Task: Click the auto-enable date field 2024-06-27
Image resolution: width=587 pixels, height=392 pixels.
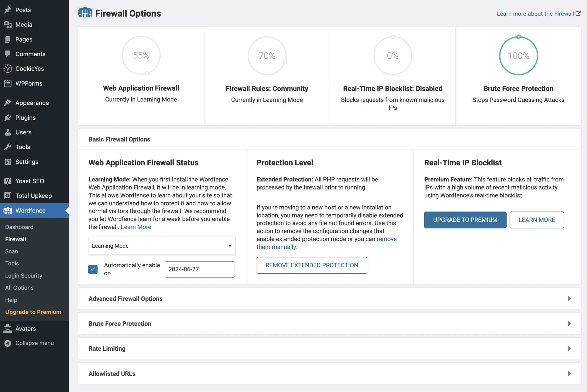Action: click(x=200, y=269)
